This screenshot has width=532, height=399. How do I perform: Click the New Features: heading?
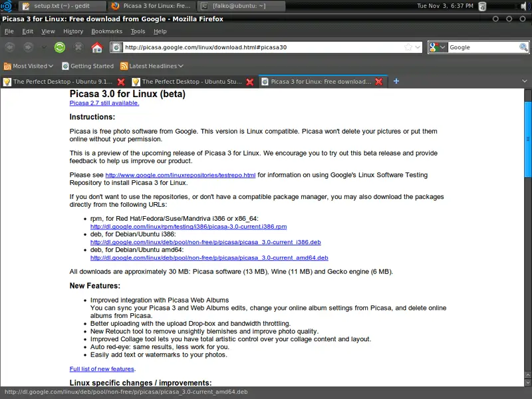click(94, 286)
